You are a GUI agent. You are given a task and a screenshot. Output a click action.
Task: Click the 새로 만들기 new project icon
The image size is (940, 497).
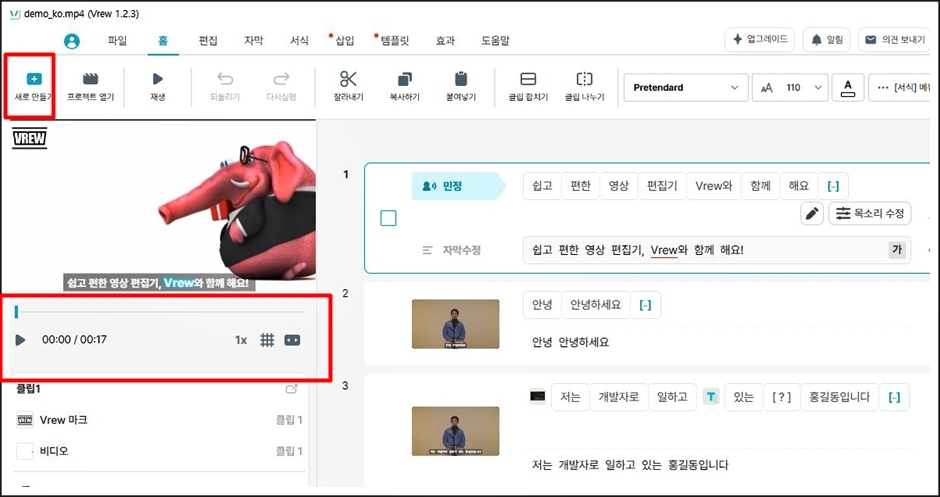click(34, 79)
